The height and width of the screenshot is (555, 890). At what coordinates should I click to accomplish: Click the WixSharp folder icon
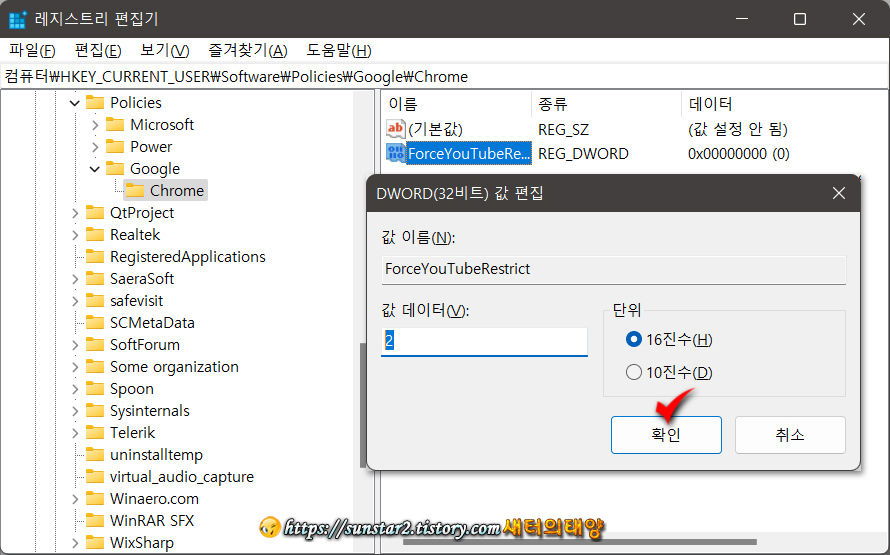pyautogui.click(x=95, y=543)
